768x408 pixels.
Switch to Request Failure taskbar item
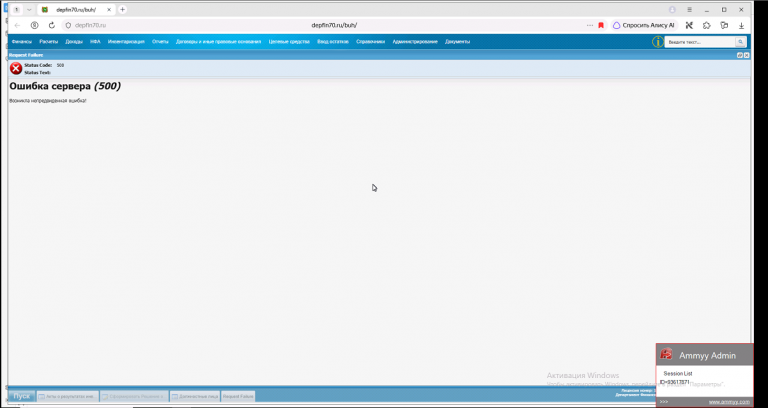[238, 396]
